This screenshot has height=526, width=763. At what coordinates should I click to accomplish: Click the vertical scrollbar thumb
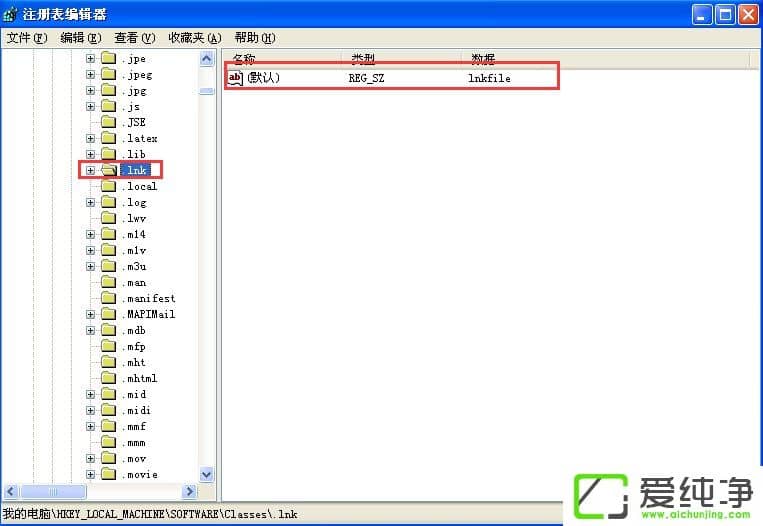tap(207, 91)
